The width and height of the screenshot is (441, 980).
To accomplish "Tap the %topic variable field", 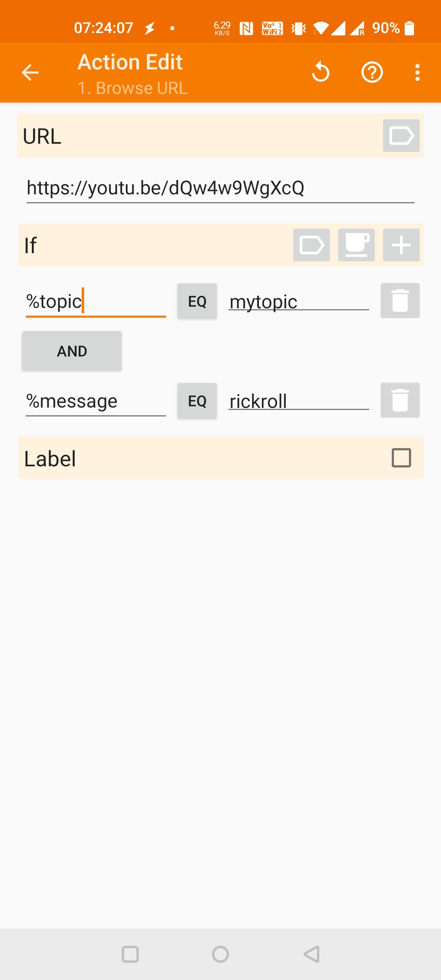I will tap(96, 302).
